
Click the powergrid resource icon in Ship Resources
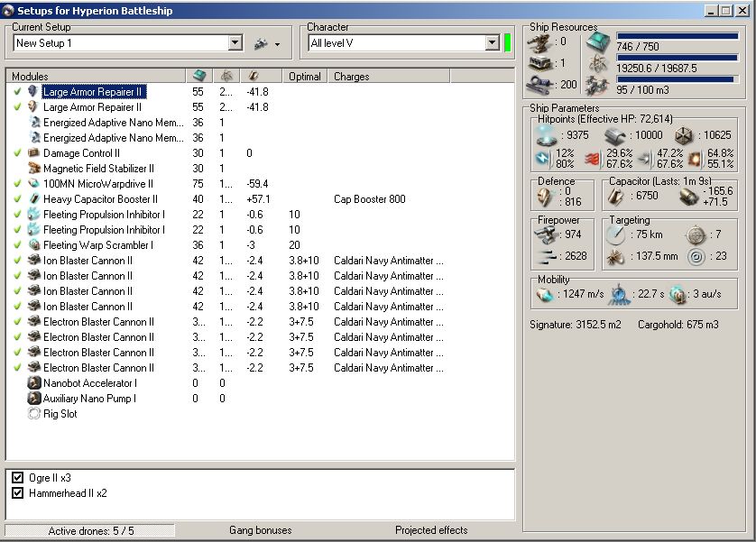coord(598,64)
